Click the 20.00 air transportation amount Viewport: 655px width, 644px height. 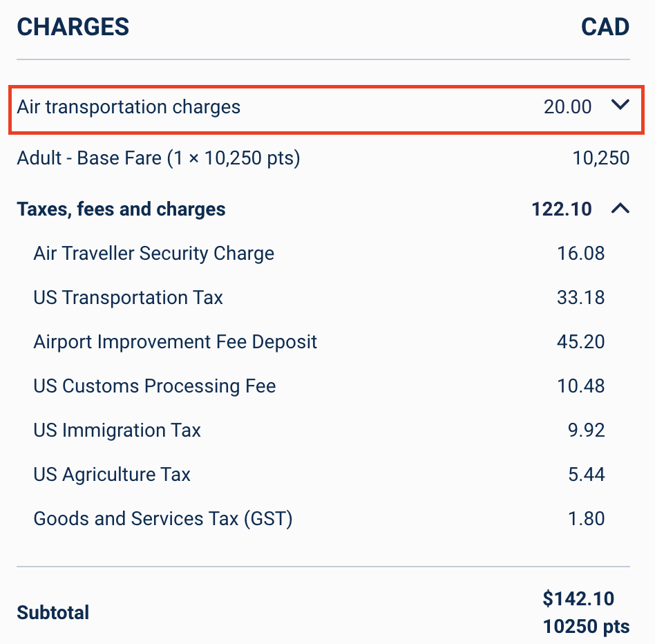click(568, 107)
